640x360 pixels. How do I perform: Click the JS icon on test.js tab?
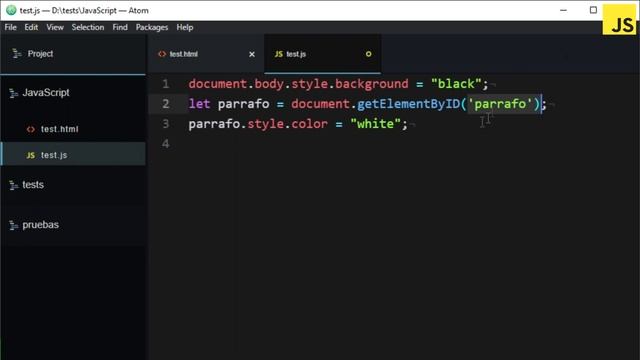(279, 54)
